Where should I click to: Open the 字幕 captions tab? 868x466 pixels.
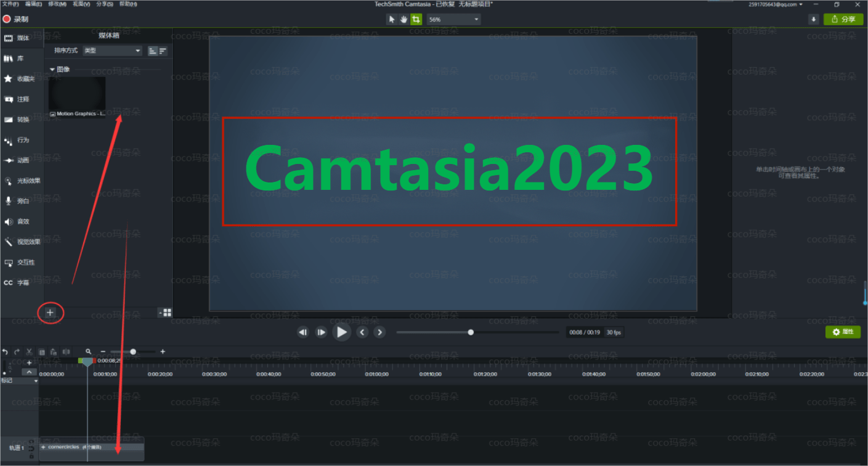(x=22, y=283)
